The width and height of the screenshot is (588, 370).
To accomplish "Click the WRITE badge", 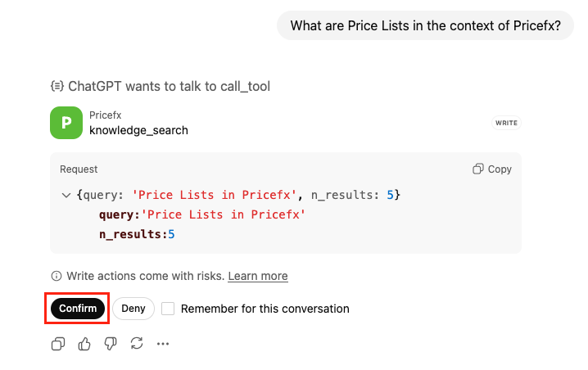I will click(x=506, y=123).
